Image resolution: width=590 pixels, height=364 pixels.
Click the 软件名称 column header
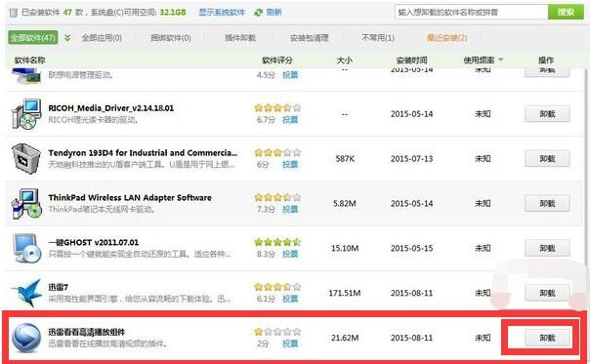click(29, 61)
